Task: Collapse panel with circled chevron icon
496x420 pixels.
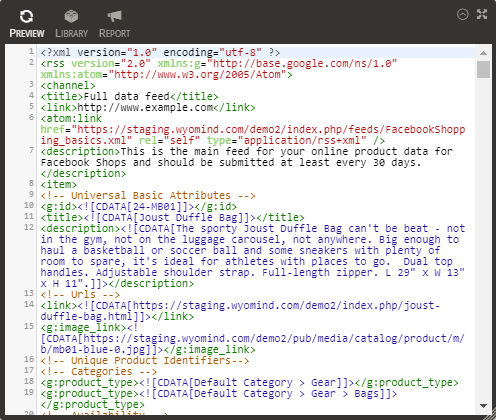Action: [463, 14]
